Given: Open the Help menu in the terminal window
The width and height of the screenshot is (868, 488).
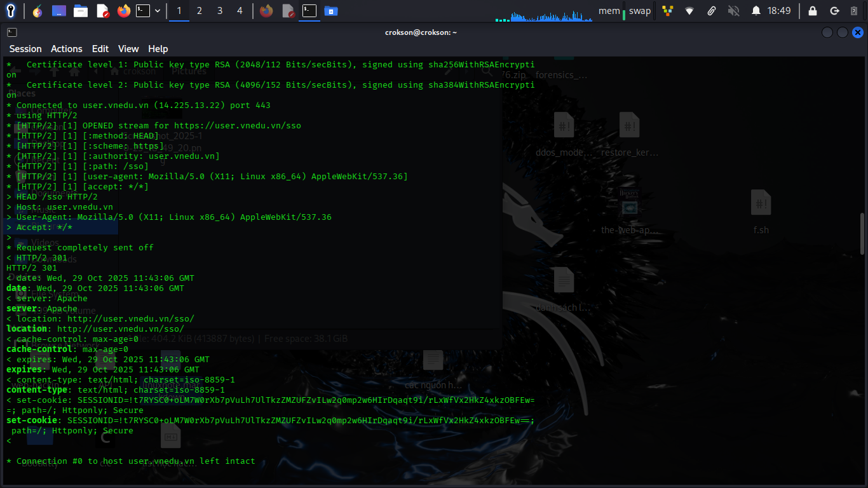Looking at the screenshot, I should 158,49.
